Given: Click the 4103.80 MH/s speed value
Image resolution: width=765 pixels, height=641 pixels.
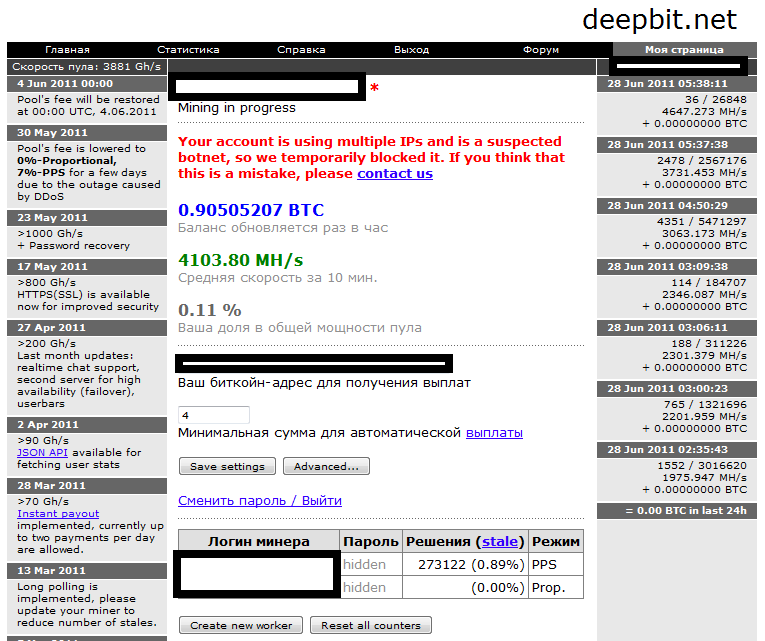Looking at the screenshot, I should [241, 260].
